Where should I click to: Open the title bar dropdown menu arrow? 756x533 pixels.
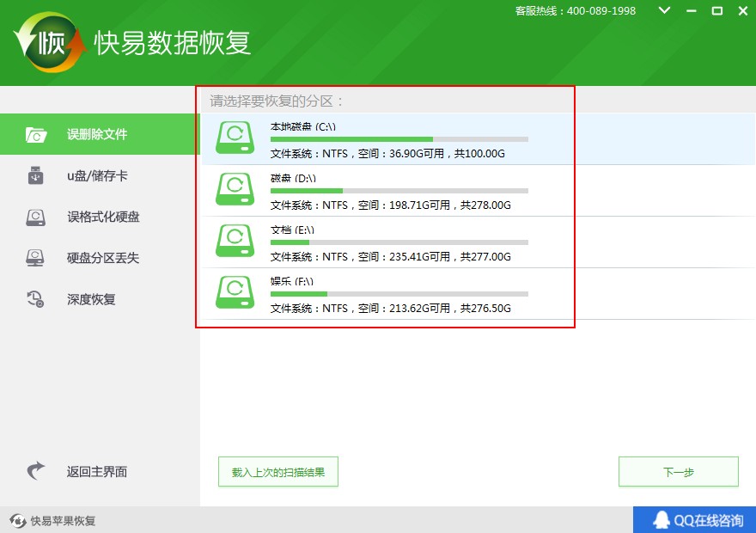663,11
